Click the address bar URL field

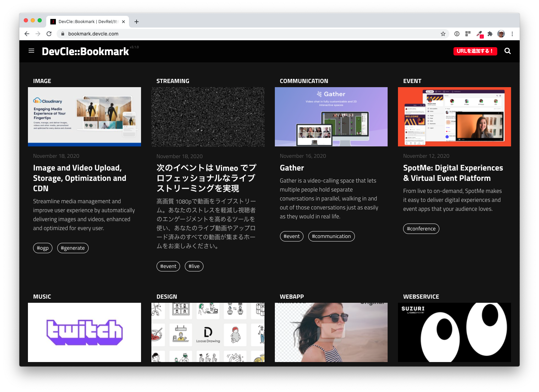tap(241, 34)
